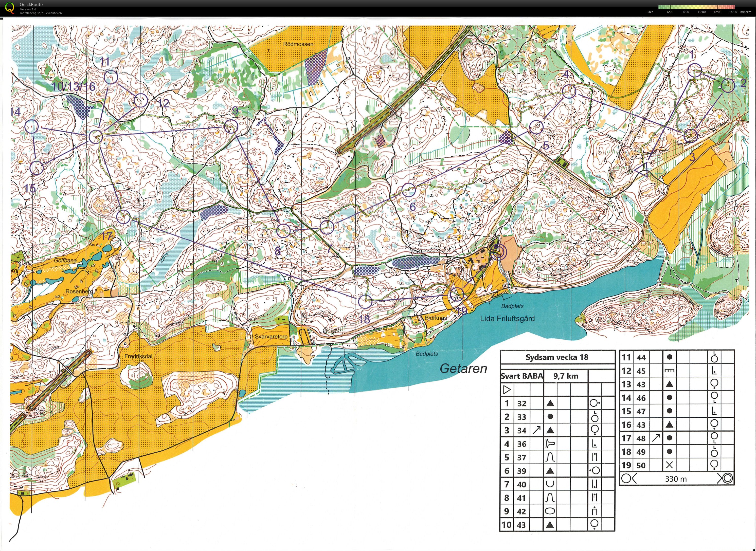Click control circle 18 on the map
Image resolution: width=756 pixels, height=551 pixels.
tap(365, 301)
